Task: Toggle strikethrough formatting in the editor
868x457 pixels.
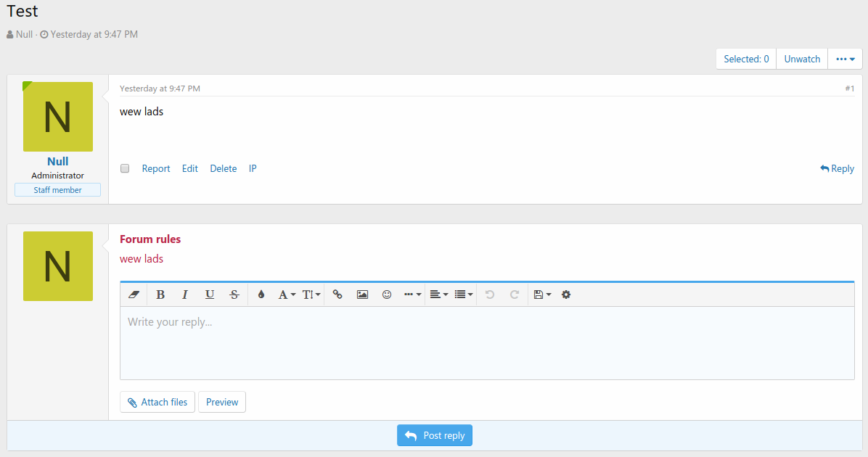Action: point(234,295)
